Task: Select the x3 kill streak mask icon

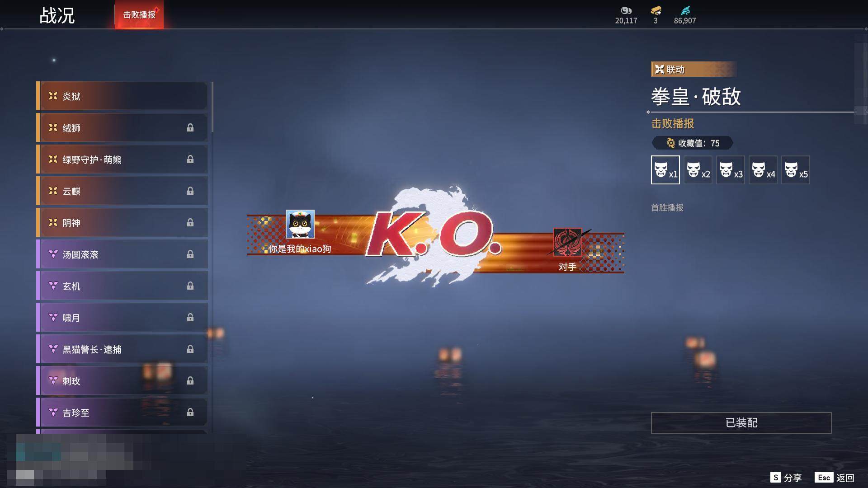Action: [x=730, y=170]
